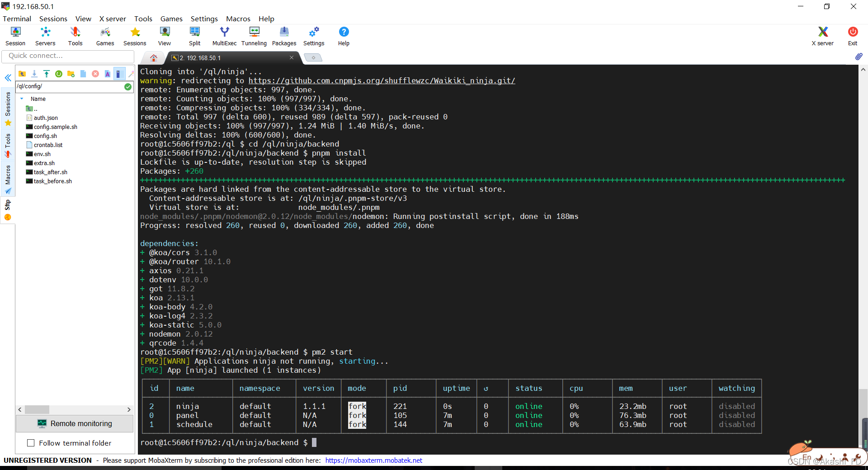Create a new folder in SFTP panel
Screen dimensions: 868x470
71,74
